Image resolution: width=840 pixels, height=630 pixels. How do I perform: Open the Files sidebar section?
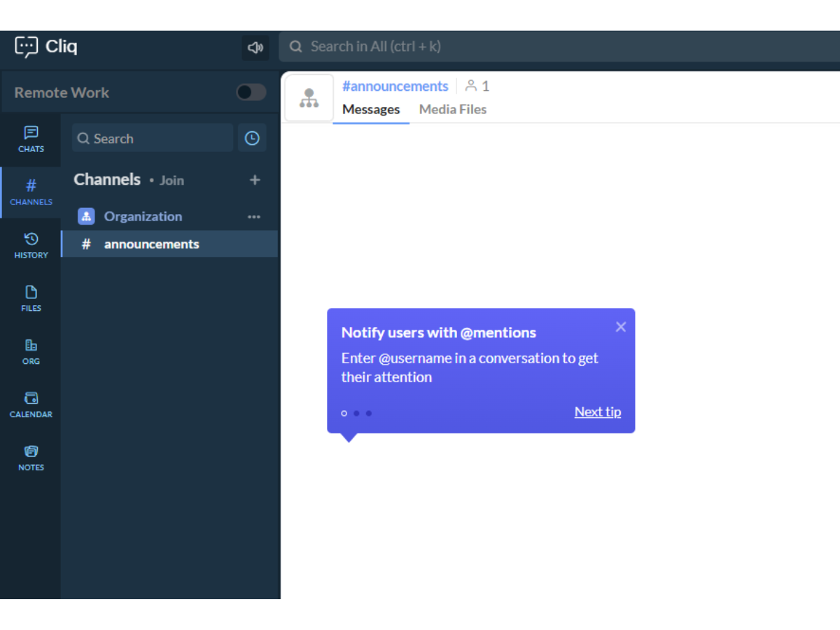click(31, 298)
